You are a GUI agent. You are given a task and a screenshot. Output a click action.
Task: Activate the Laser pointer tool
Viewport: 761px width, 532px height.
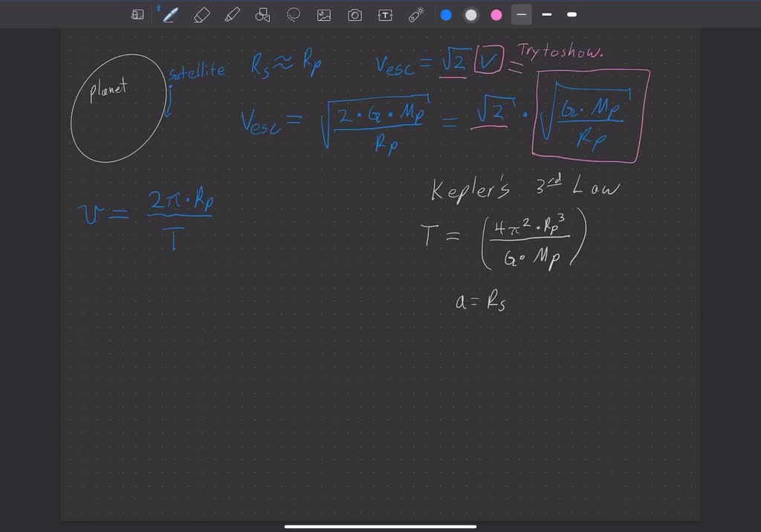[x=416, y=15]
